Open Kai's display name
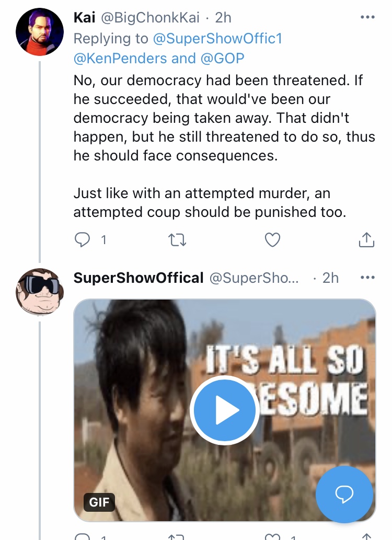 click(84, 18)
